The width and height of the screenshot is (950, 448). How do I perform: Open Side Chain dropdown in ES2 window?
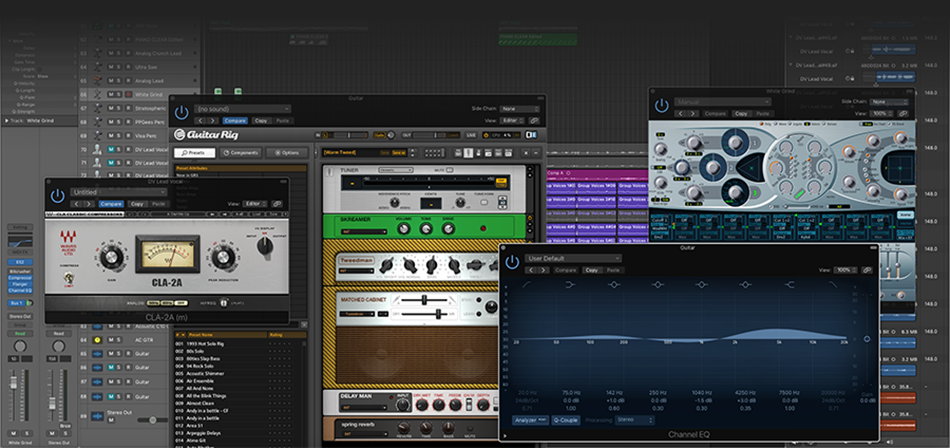click(x=889, y=102)
